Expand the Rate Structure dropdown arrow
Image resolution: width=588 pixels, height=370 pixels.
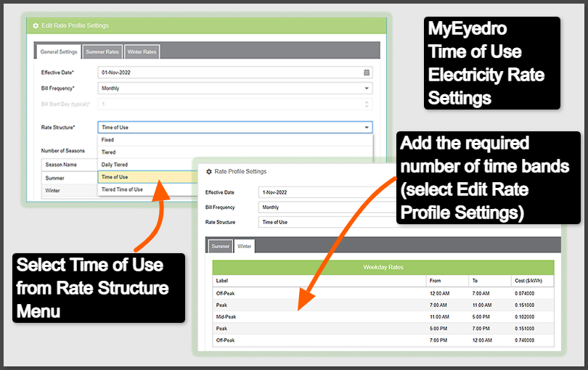tap(367, 128)
